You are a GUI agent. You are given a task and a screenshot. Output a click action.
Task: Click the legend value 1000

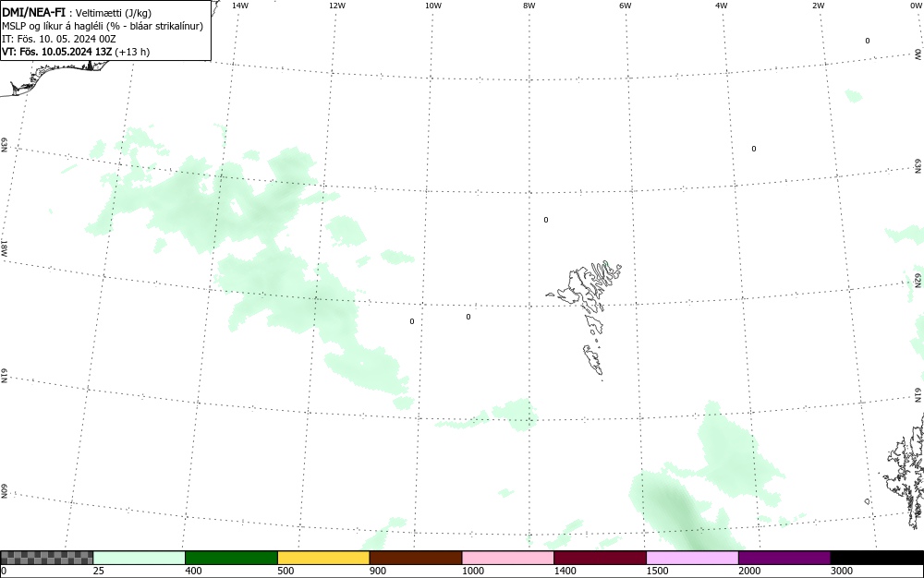[472, 571]
